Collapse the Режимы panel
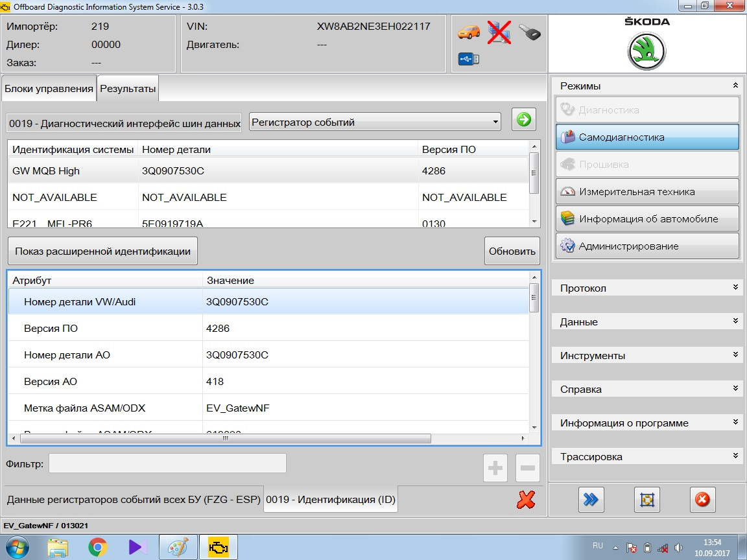The height and width of the screenshot is (560, 747). click(735, 86)
